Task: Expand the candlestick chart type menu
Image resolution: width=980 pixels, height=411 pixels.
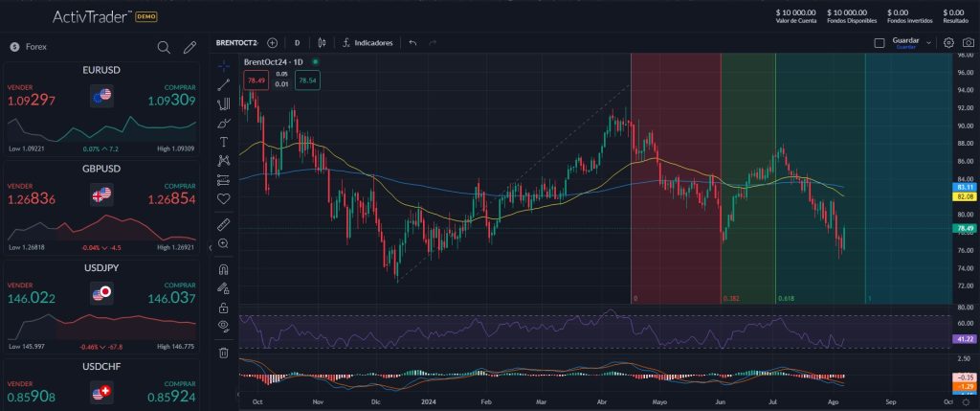Action: tap(322, 43)
